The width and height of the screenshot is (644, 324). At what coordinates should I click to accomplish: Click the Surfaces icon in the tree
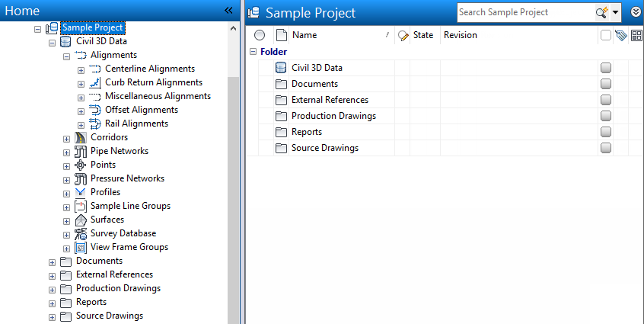click(81, 220)
